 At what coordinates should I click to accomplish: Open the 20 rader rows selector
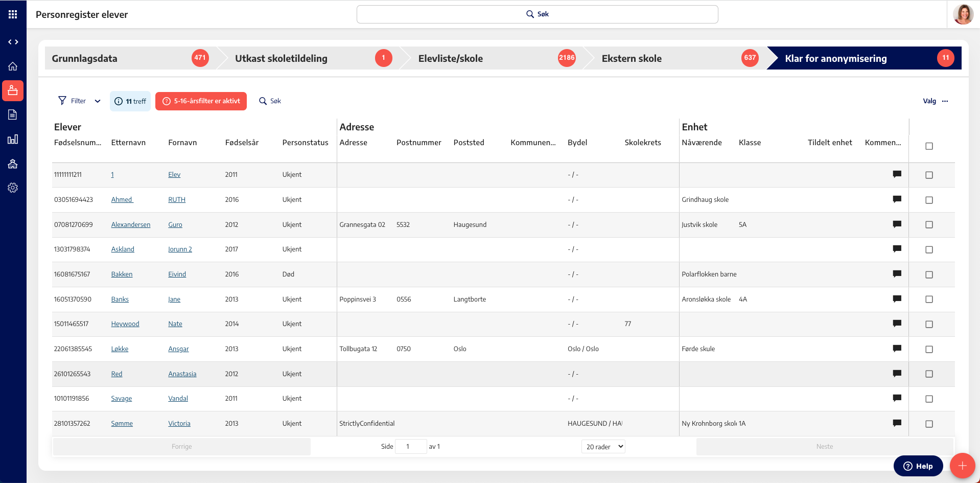tap(603, 447)
